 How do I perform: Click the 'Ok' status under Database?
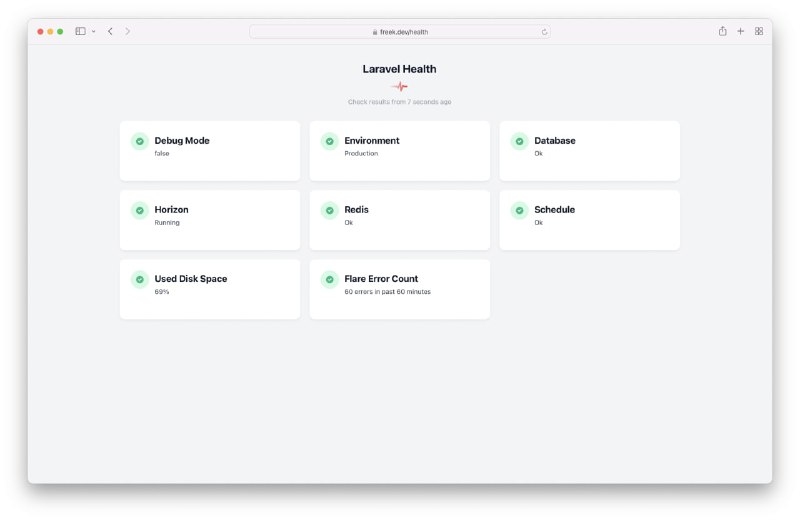tap(538, 153)
